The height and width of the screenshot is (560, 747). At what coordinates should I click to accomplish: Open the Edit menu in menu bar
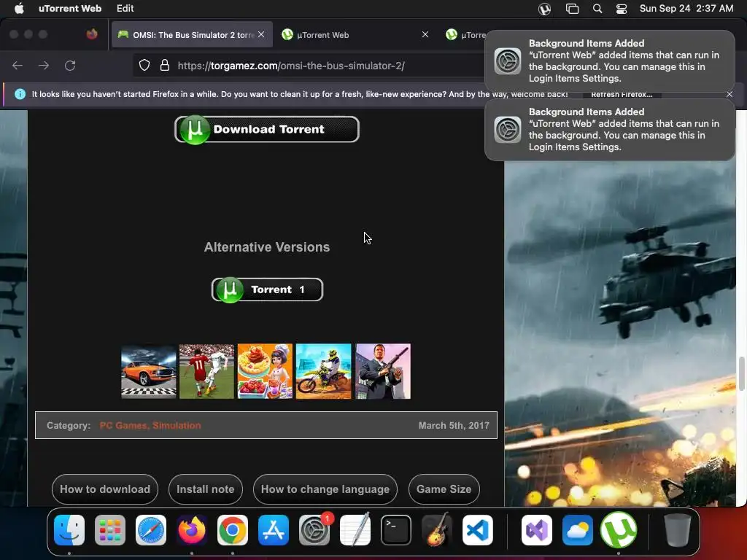(125, 9)
